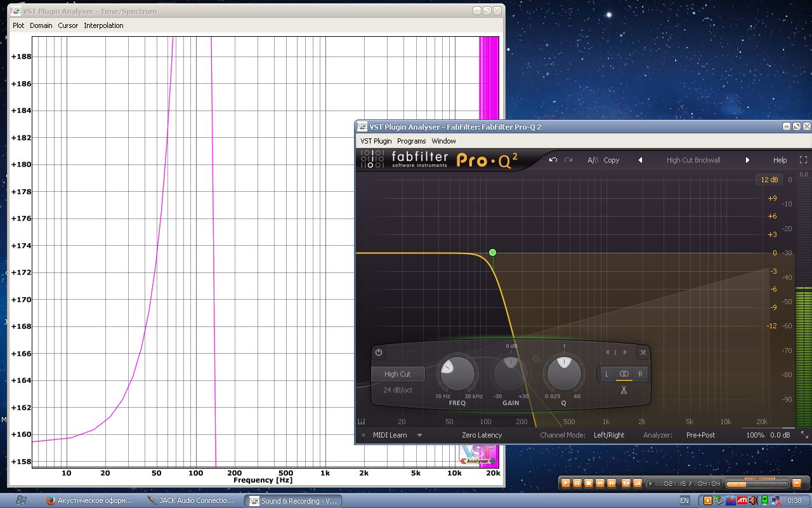Click play button in media player bar
Image resolution: width=812 pixels, height=508 pixels.
click(x=566, y=483)
